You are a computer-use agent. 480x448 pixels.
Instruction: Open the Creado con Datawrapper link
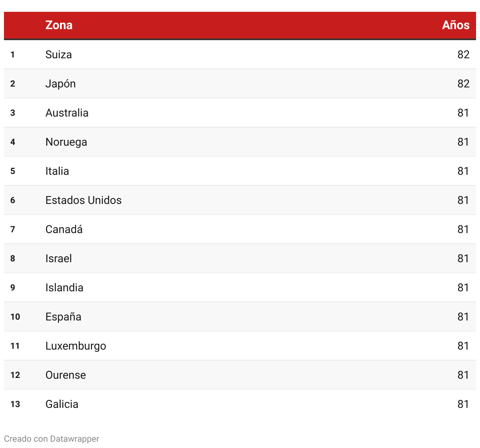52,439
